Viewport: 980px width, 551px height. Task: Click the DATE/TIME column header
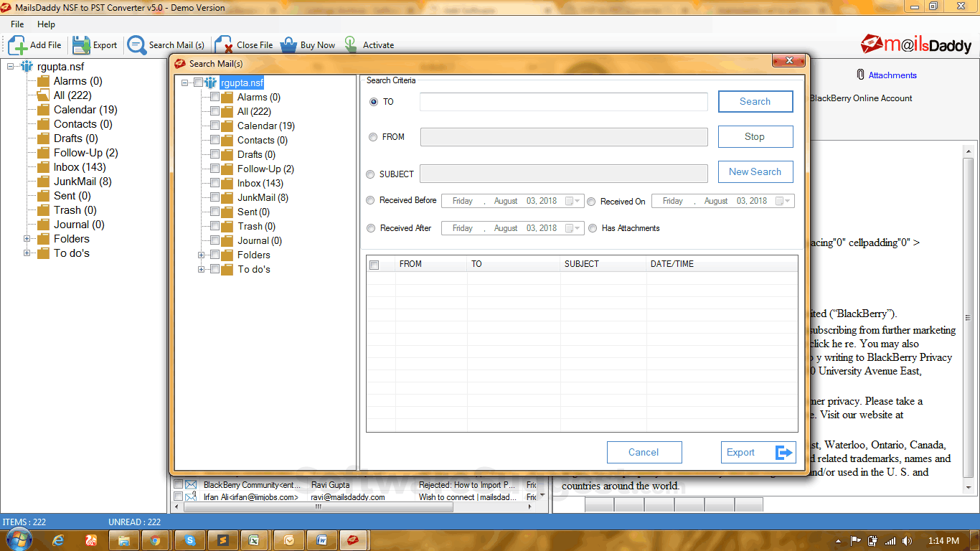click(x=722, y=264)
